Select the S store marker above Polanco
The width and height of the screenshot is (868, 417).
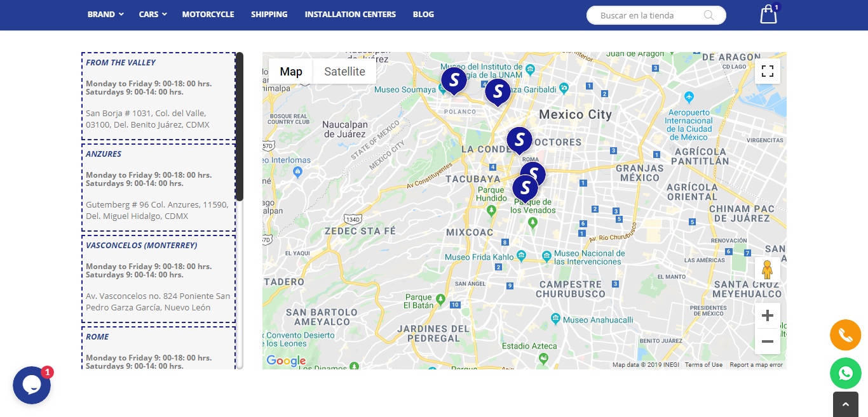pos(454,81)
